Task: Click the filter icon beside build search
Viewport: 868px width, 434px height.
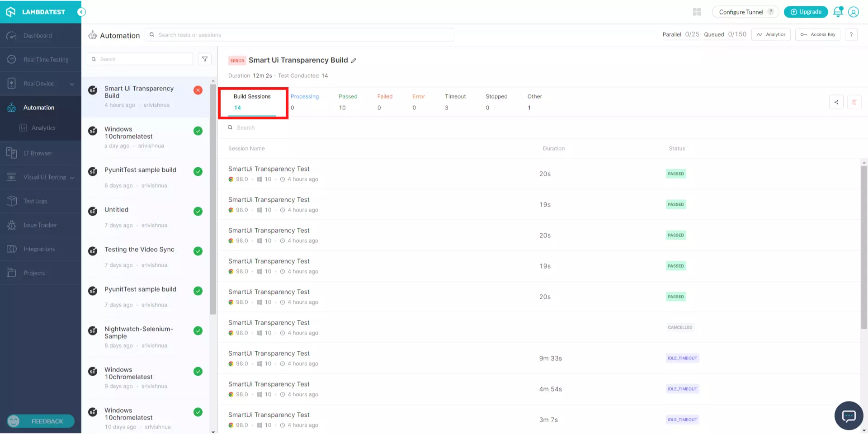Action: pyautogui.click(x=205, y=59)
